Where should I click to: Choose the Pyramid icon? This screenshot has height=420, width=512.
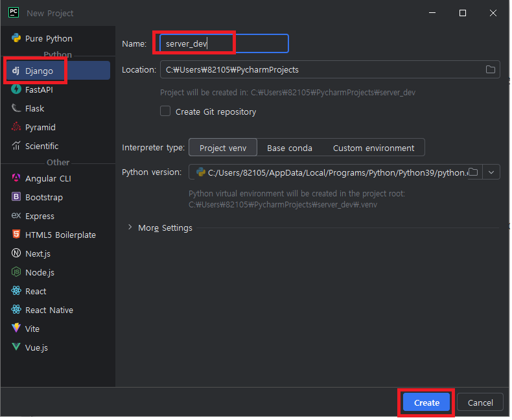[16, 127]
